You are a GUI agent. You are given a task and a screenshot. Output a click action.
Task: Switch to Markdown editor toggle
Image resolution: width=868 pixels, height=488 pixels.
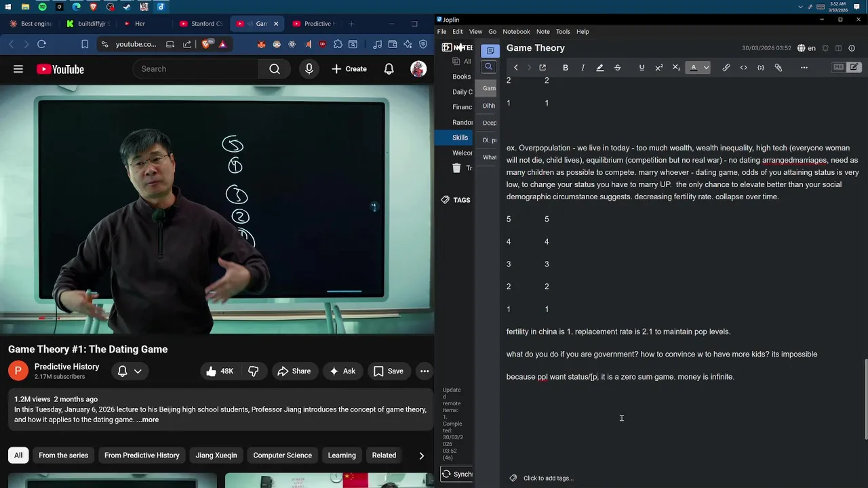(839, 68)
